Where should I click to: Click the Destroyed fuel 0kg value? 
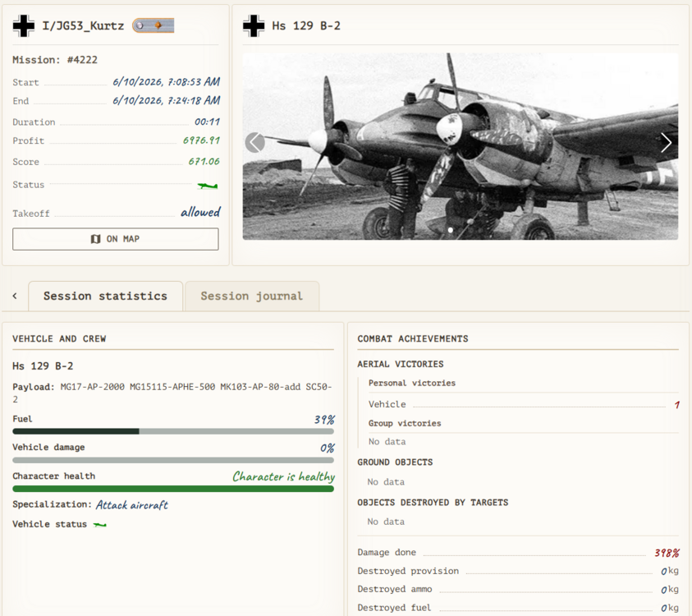[670, 608]
